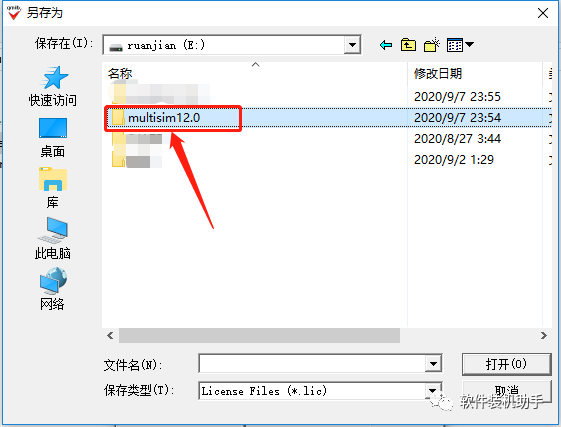Open 库 in the places bar
Screen dimensions: 561x427
(x=53, y=188)
